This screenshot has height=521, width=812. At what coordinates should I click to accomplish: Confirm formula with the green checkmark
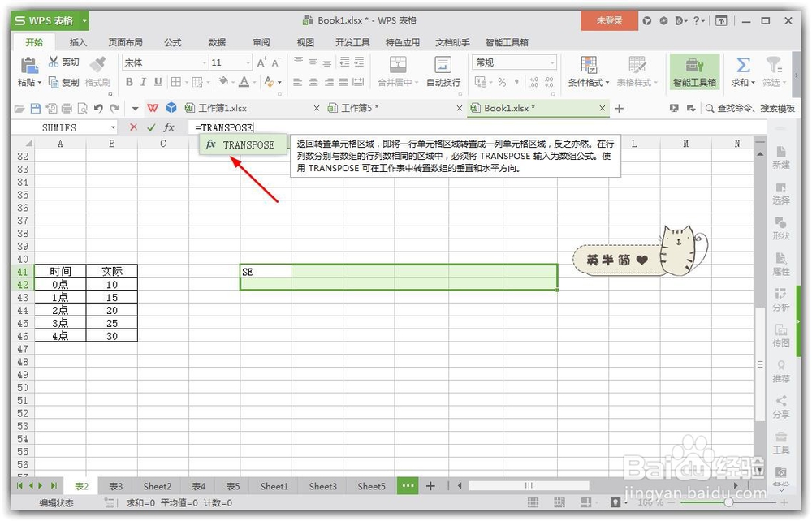(x=150, y=127)
